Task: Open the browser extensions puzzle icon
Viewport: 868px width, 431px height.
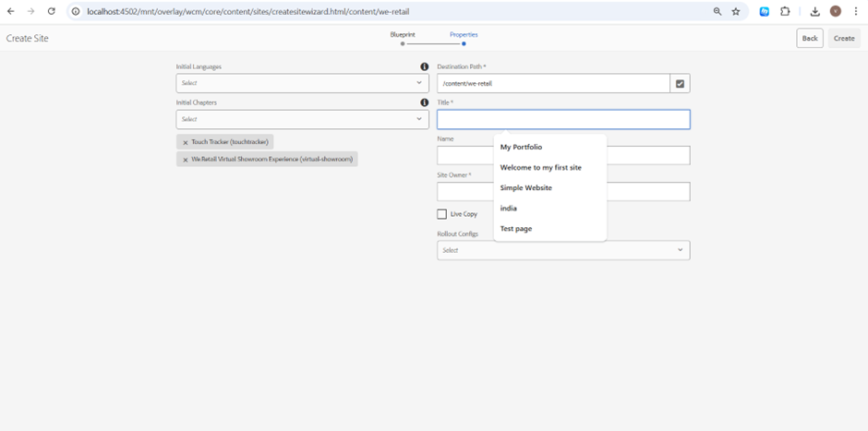Action: click(x=785, y=11)
